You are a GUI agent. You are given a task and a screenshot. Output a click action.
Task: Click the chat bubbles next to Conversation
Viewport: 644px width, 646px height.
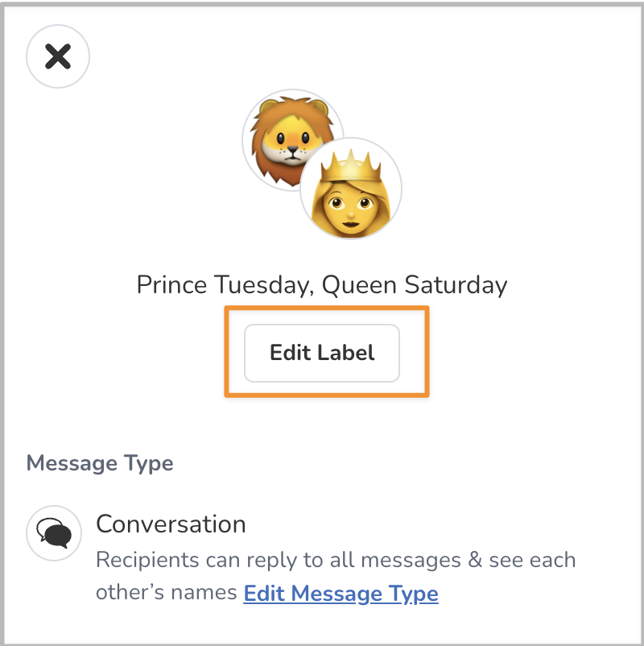point(52,532)
